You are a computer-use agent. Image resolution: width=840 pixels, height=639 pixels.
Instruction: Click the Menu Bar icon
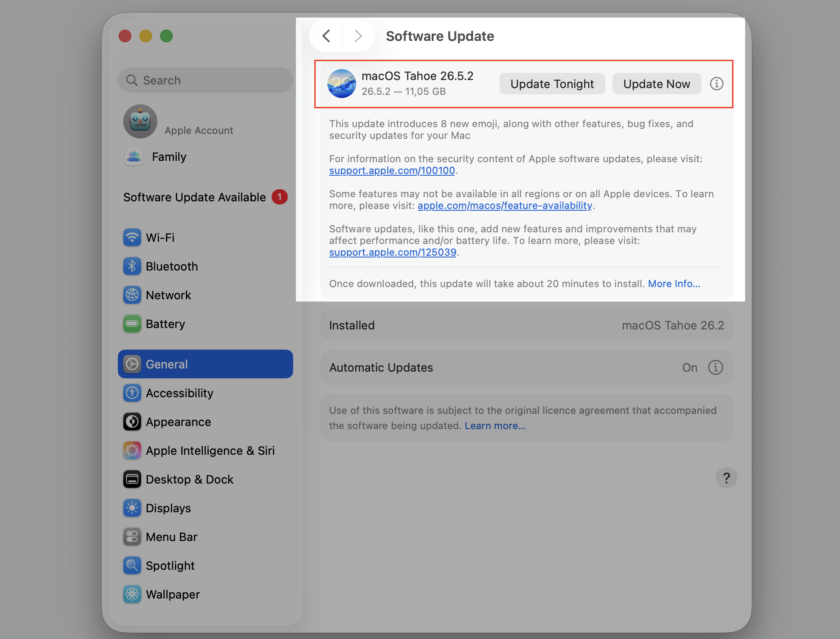pos(132,537)
